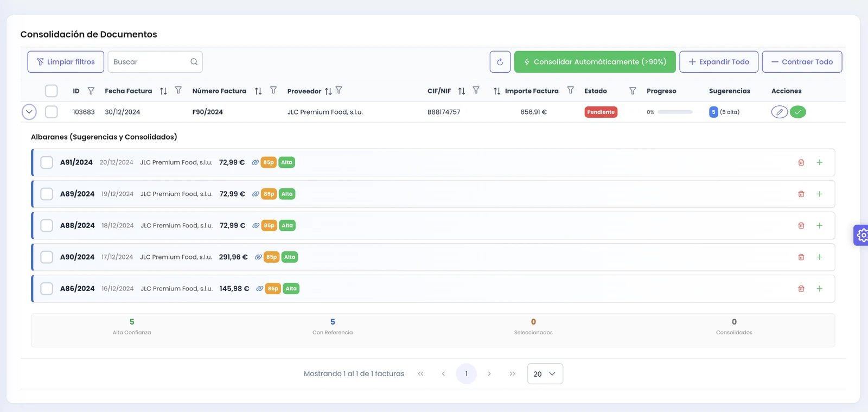Image resolution: width=868 pixels, height=412 pixels.
Task: Collapse the invoice 103683 row expander
Action: [x=29, y=112]
